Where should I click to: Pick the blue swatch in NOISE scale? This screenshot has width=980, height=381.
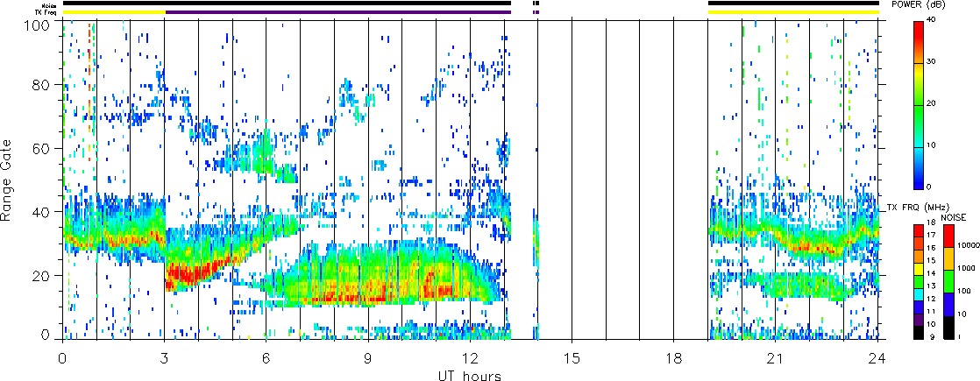948,304
